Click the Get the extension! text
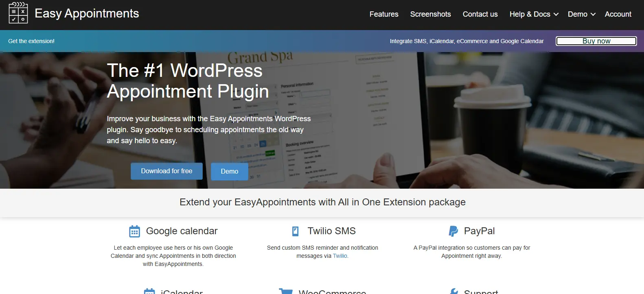 tap(31, 41)
